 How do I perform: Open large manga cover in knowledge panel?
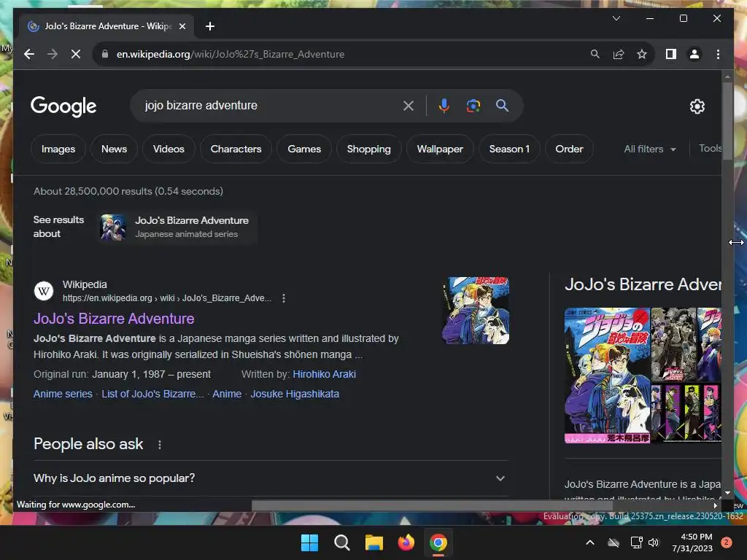(607, 376)
